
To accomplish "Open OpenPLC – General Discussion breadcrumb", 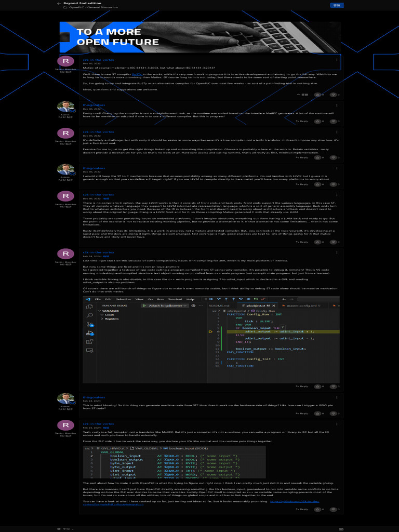I will (x=93, y=8).
